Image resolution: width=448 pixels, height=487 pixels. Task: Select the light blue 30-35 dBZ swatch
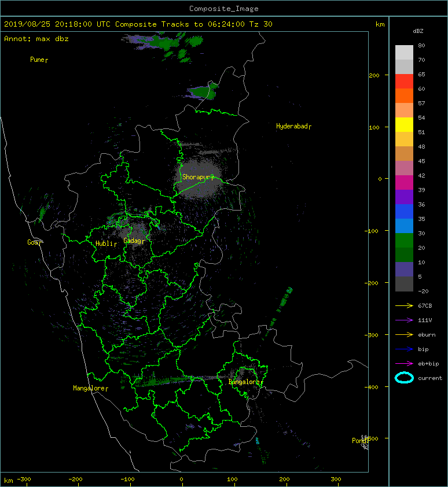point(404,226)
